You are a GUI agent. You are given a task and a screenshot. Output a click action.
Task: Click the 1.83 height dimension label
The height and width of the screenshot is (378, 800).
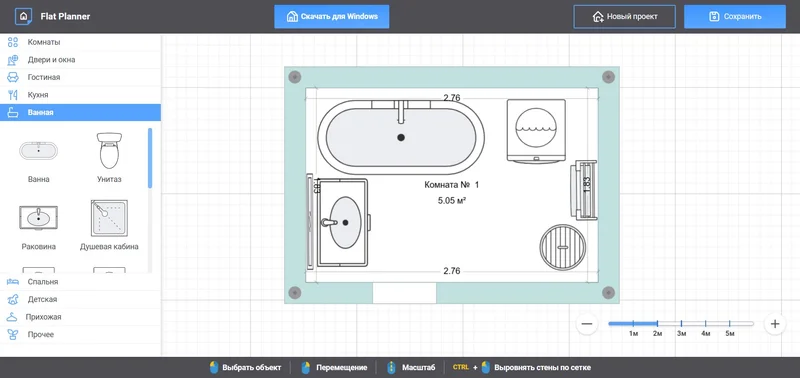(x=587, y=184)
